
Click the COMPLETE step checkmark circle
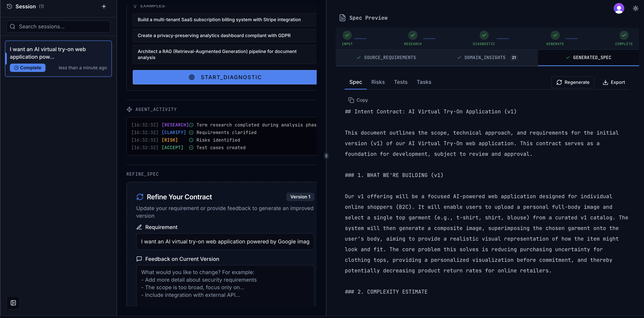coord(624,35)
